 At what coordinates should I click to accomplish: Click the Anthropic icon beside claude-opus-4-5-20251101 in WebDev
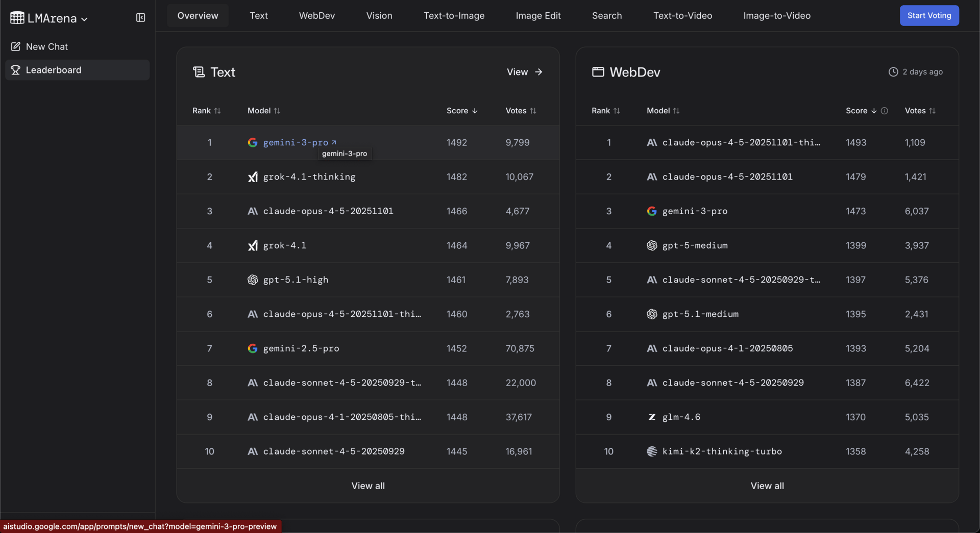[652, 177]
